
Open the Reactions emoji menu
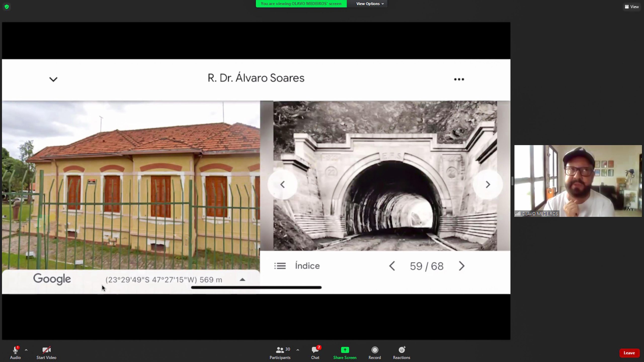(401, 350)
